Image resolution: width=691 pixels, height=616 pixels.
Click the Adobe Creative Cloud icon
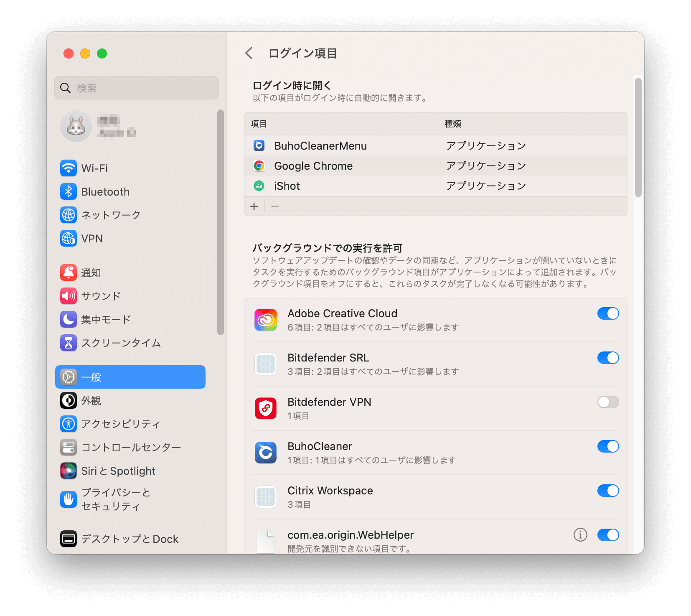point(266,320)
